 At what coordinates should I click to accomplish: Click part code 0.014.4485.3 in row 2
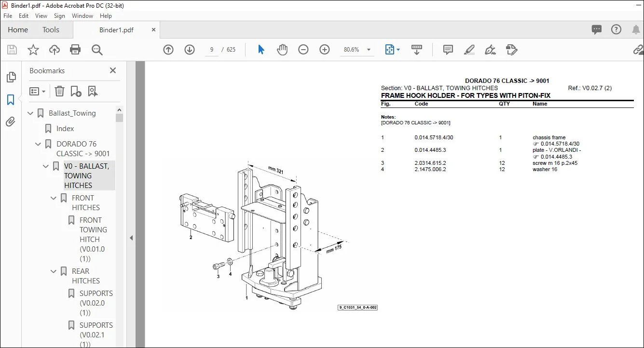pyautogui.click(x=430, y=150)
